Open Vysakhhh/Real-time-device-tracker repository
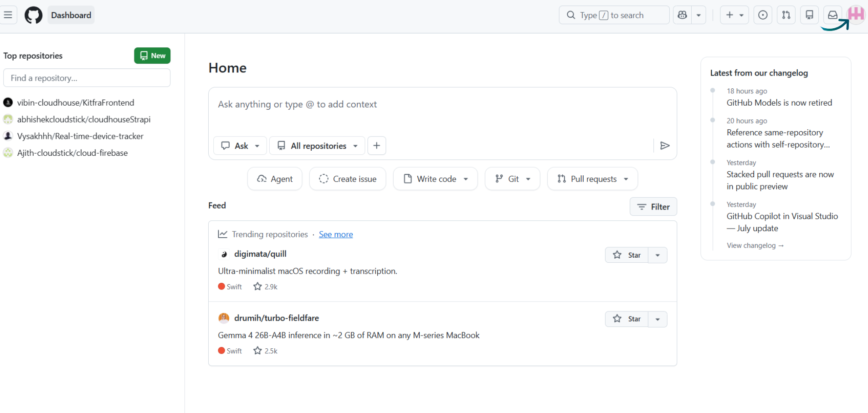The width and height of the screenshot is (868, 413). 80,136
